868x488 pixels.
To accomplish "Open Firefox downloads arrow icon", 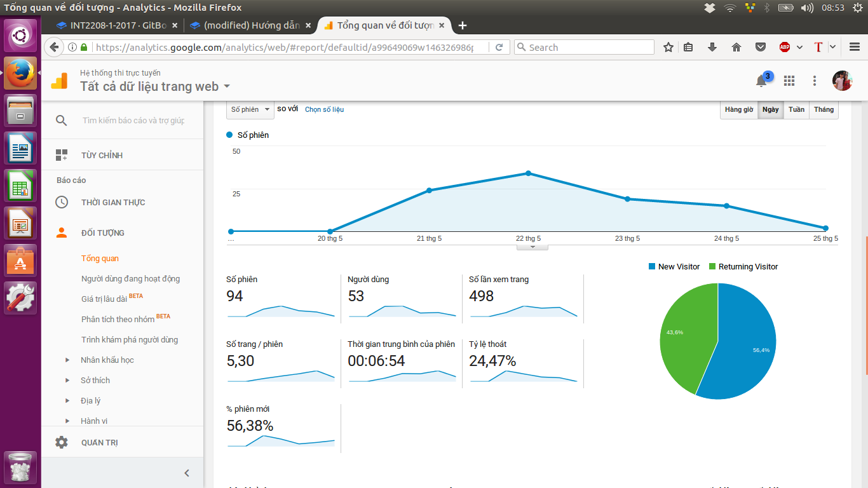I will pyautogui.click(x=712, y=47).
